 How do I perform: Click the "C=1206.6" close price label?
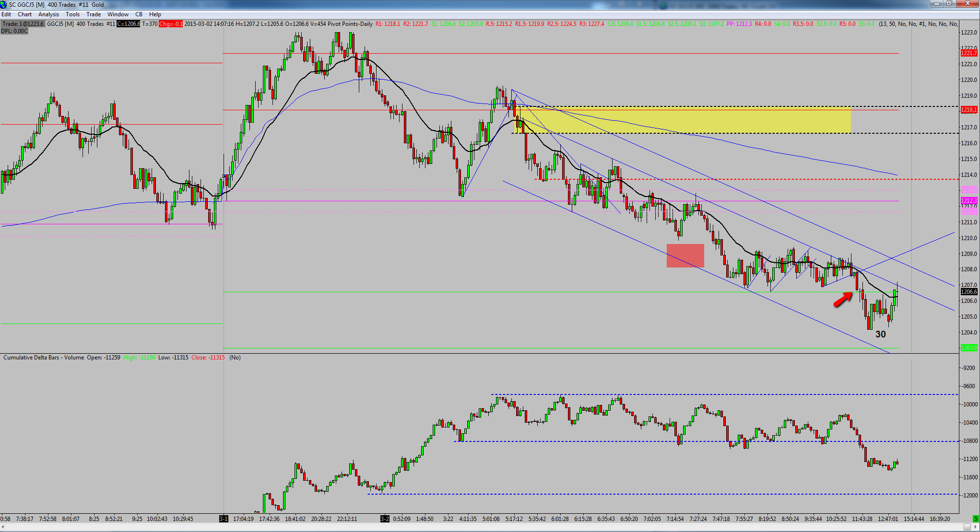pyautogui.click(x=129, y=24)
